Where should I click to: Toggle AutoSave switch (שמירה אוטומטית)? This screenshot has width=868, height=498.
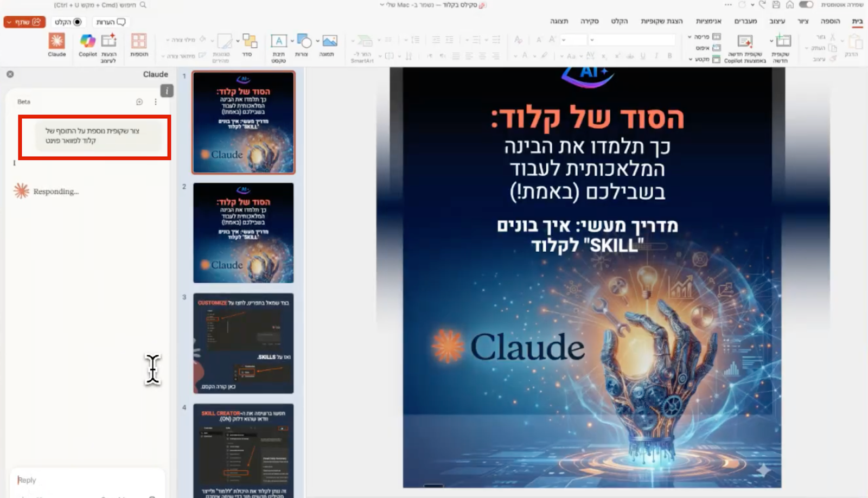pyautogui.click(x=806, y=4)
